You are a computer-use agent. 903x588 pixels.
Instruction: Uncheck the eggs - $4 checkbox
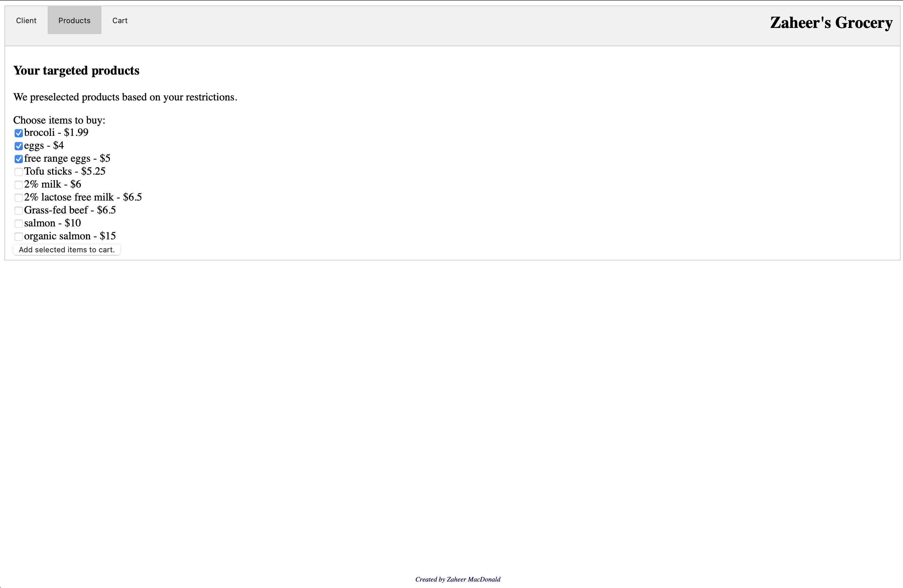(18, 146)
